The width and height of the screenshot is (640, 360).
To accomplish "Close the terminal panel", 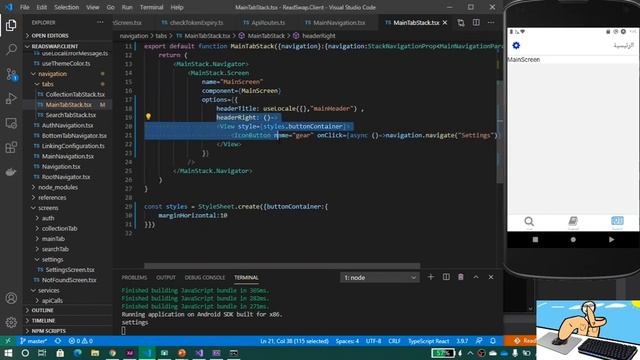I will pyautogui.click(x=491, y=277).
